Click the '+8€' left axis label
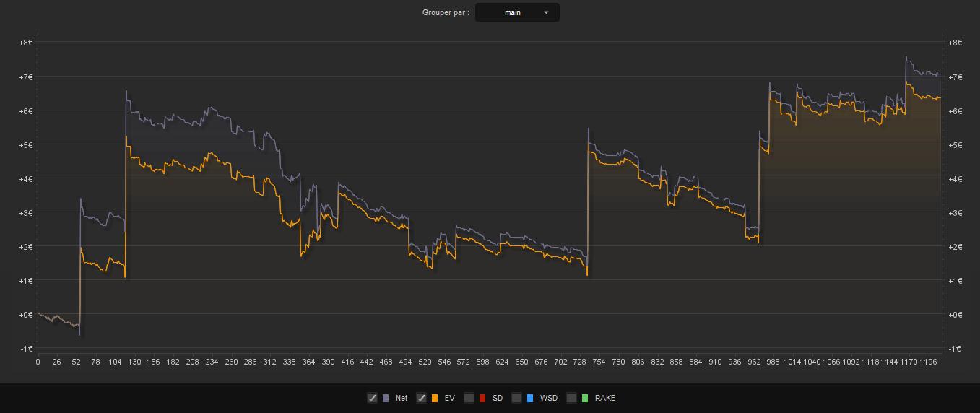980x413 pixels. click(26, 43)
